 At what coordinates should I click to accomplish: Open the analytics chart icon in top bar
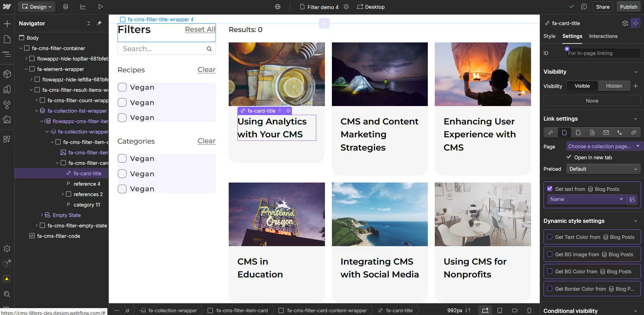[x=83, y=7]
